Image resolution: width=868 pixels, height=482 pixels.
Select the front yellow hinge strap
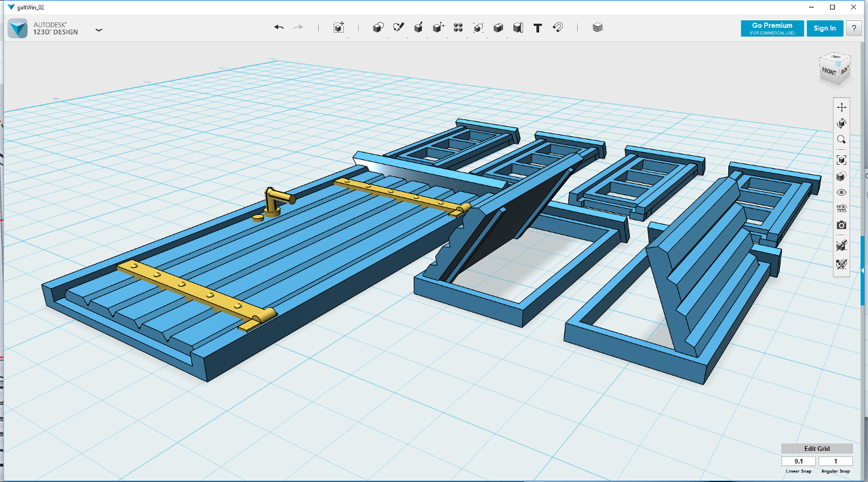tap(197, 297)
